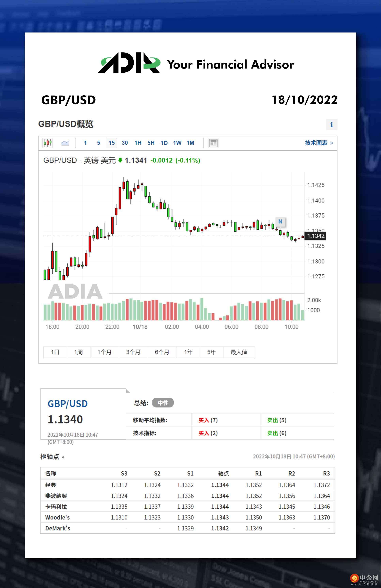
Task: Click the green down arrow near price
Action: (120, 160)
